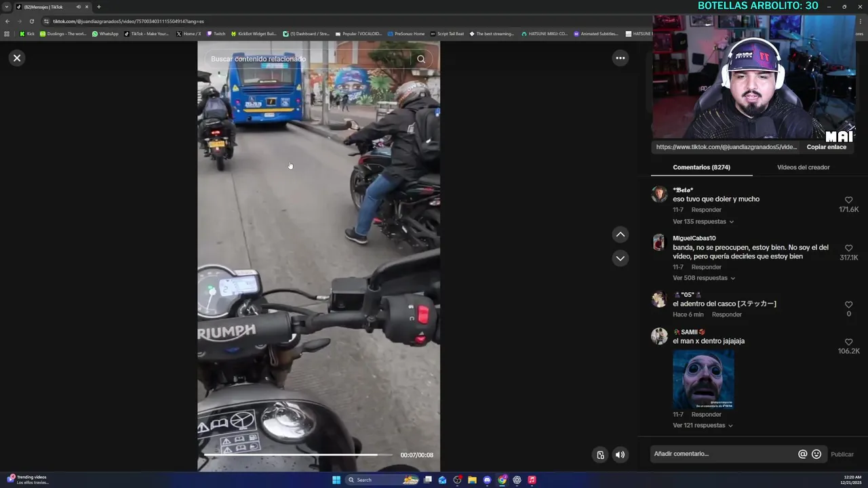Open a new browser tab with plus
This screenshot has width=868, height=488.
click(98, 7)
